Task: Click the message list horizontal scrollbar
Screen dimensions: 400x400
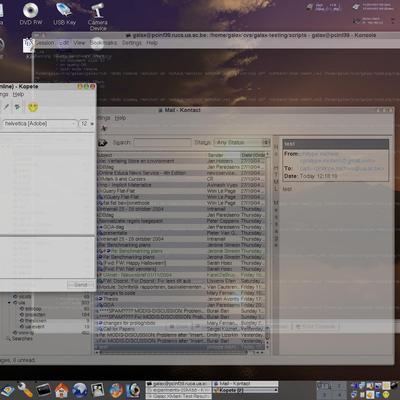Action: coord(180,352)
